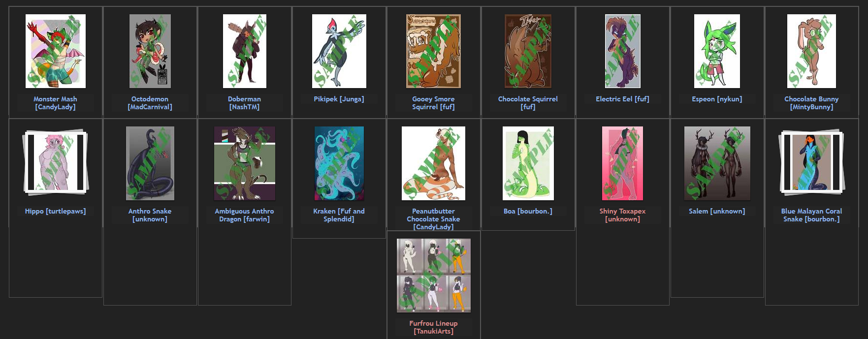Click the Ambiguous Anthro Dragon [farwin] link
The height and width of the screenshot is (339, 868).
245,215
